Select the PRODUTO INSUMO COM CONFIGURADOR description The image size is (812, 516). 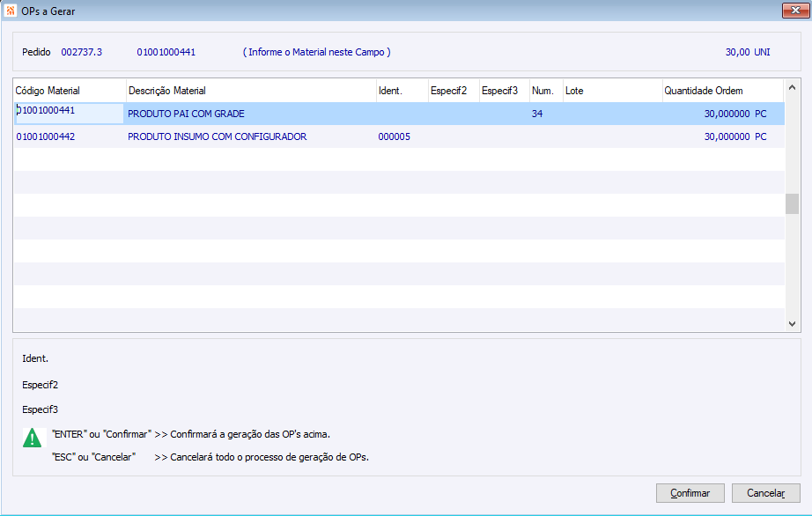[217, 136]
